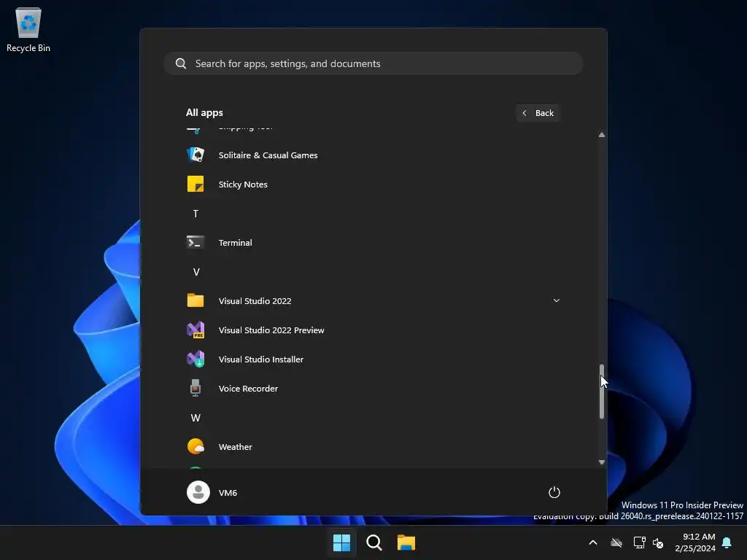This screenshot has height=560, width=747.
Task: Open the Terminal app icon
Action: point(196,243)
